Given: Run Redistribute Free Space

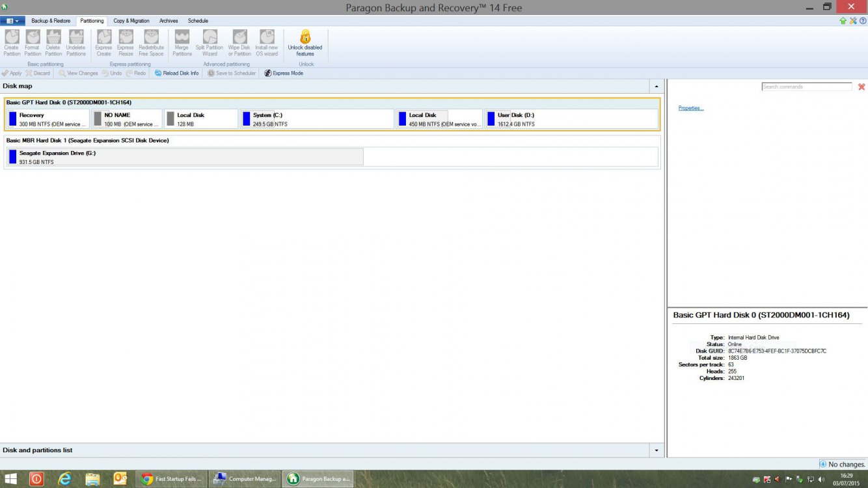Looking at the screenshot, I should (151, 43).
